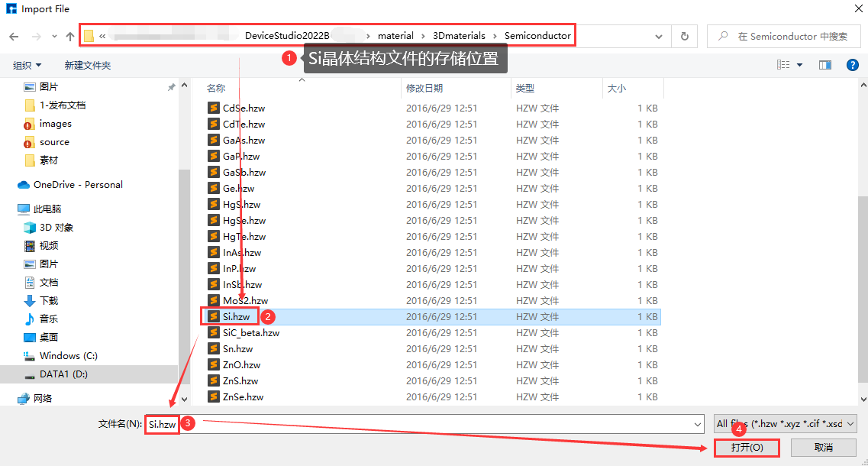Image resolution: width=868 pixels, height=466 pixels.
Task: Open Help with the question mark icon
Action: pyautogui.click(x=853, y=65)
